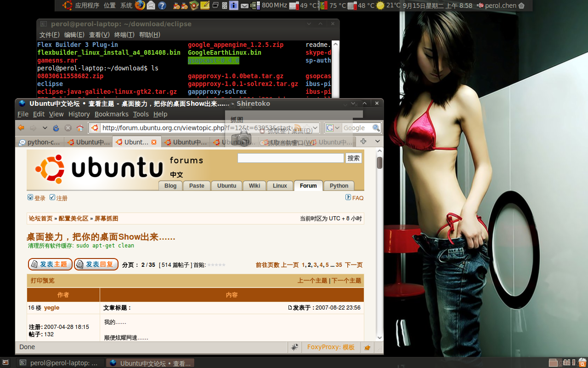Open terminal 终端(T) menu
This screenshot has height=368, width=588.
point(124,35)
